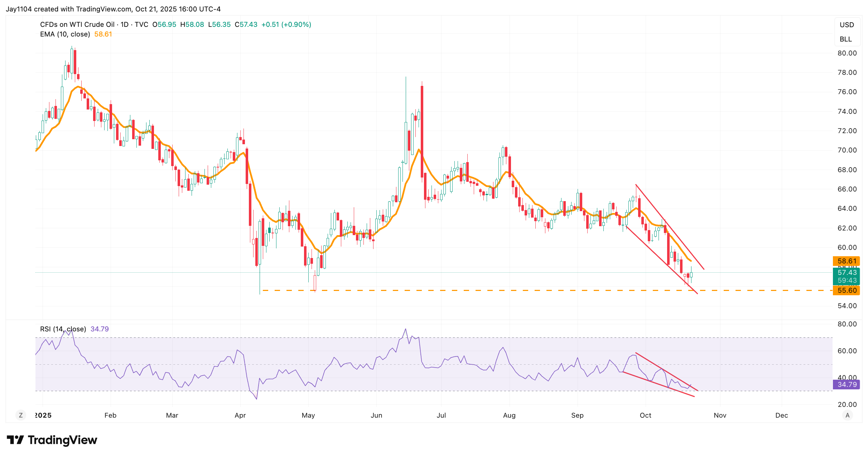Select the EMA (10, close) indicator legend

click(65, 34)
